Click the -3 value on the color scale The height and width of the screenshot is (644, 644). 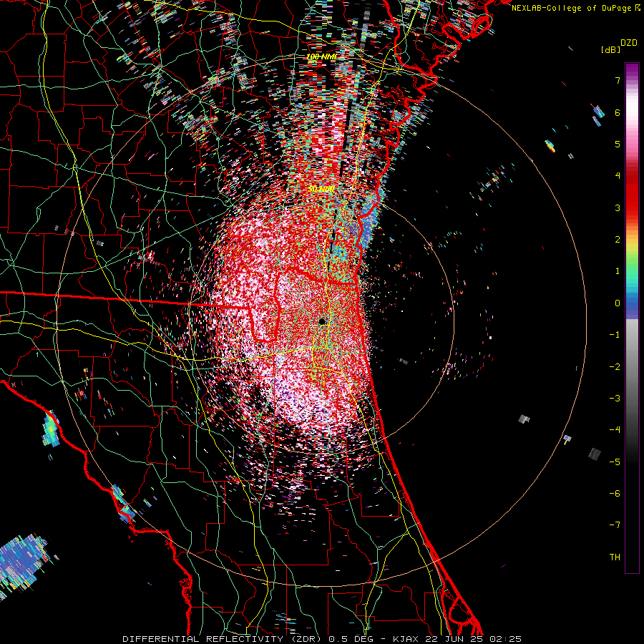click(x=615, y=399)
